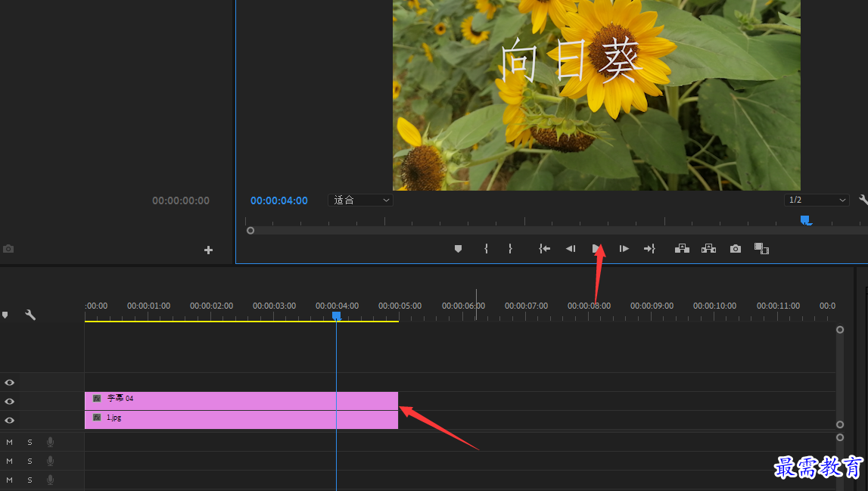Mute the top audio track
868x491 pixels.
(9, 443)
